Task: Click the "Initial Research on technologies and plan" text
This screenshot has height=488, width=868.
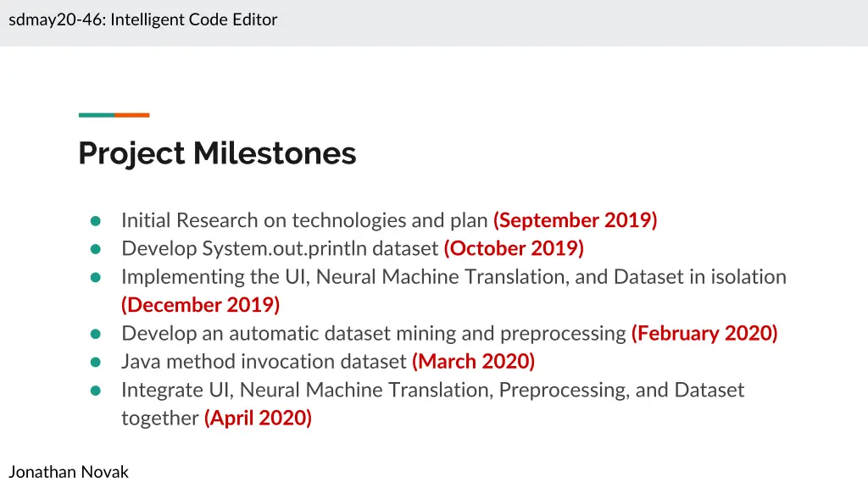Action: [x=305, y=220]
